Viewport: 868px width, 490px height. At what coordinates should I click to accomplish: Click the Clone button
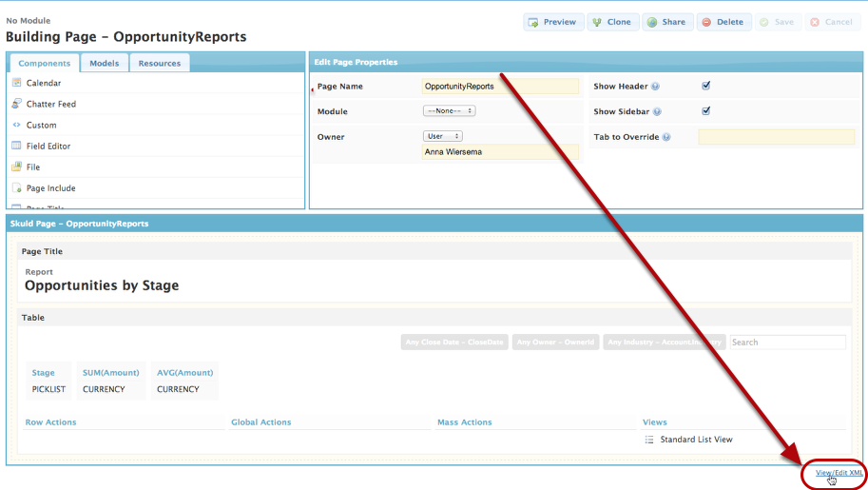(x=611, y=22)
